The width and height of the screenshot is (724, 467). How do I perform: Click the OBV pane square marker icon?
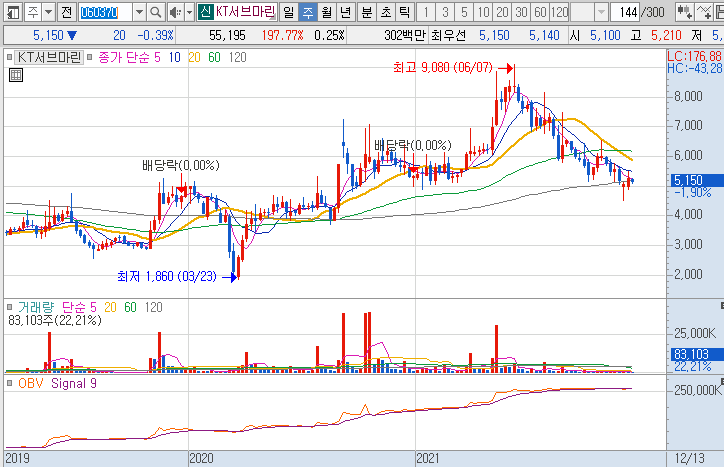click(x=9, y=383)
